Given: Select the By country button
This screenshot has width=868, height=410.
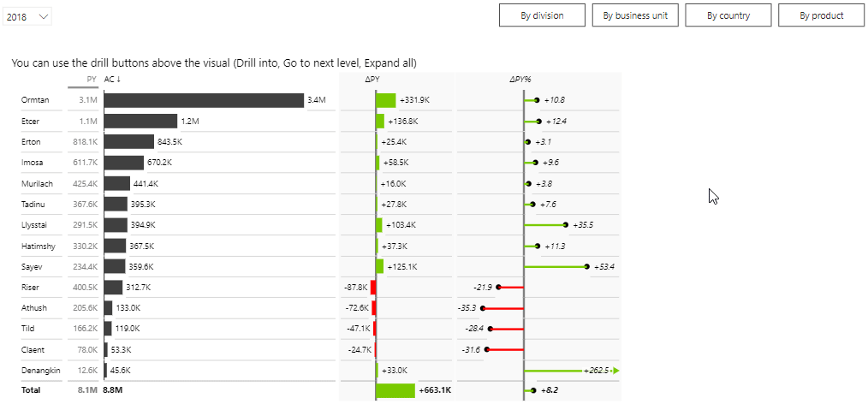Looking at the screenshot, I should click(x=728, y=15).
